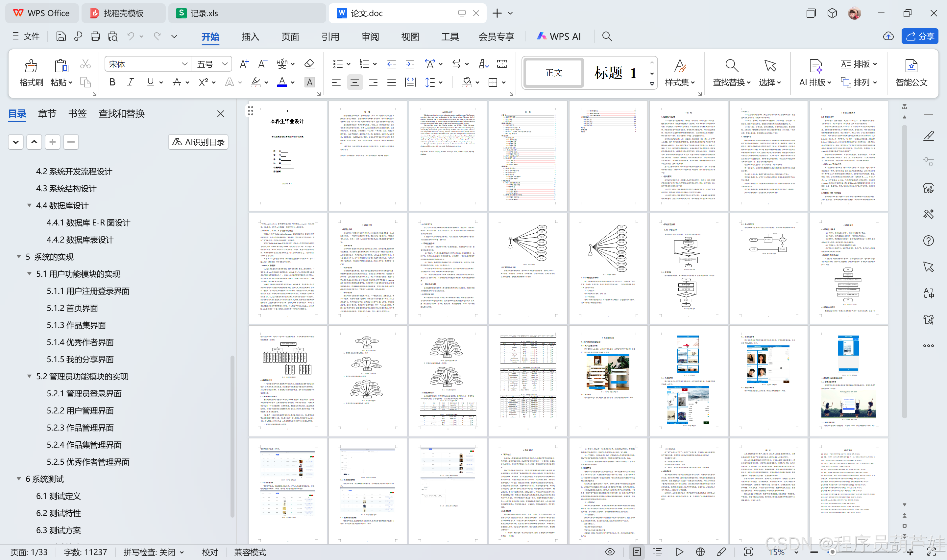Click the Decrease indent icon
The width and height of the screenshot is (947, 560).
(x=391, y=64)
